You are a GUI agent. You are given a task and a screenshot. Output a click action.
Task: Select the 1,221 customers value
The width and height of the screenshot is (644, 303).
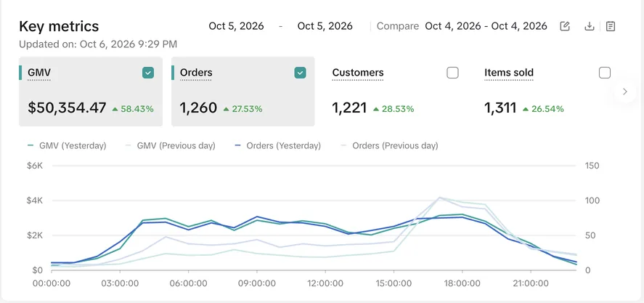[349, 108]
